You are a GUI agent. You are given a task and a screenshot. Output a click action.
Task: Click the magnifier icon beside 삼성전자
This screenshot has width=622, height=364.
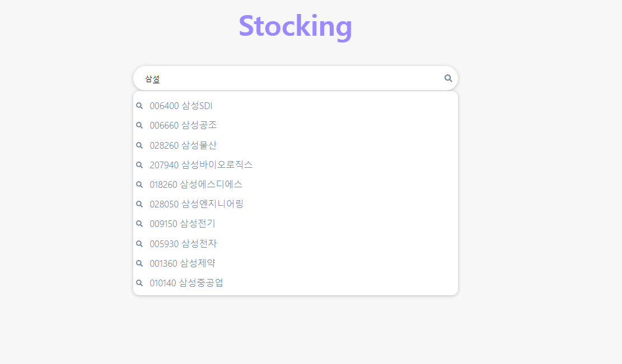139,243
